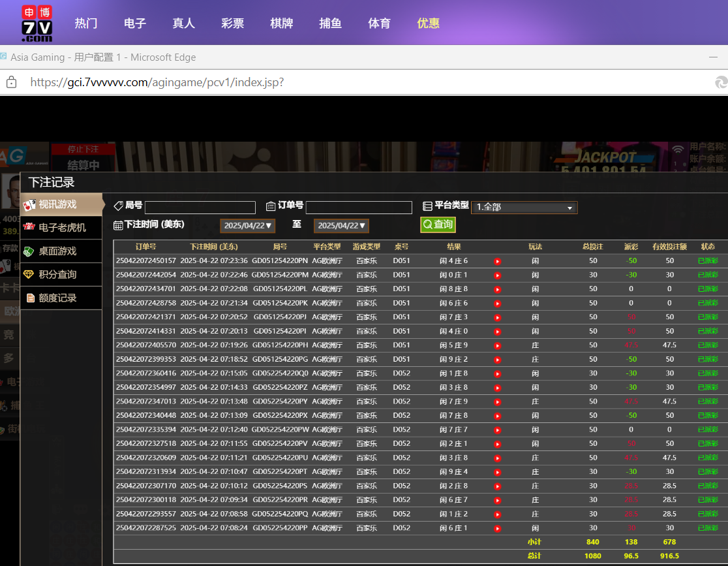This screenshot has height=566, width=728.
Task: Click the 7V site logo
Action: pyautogui.click(x=37, y=23)
